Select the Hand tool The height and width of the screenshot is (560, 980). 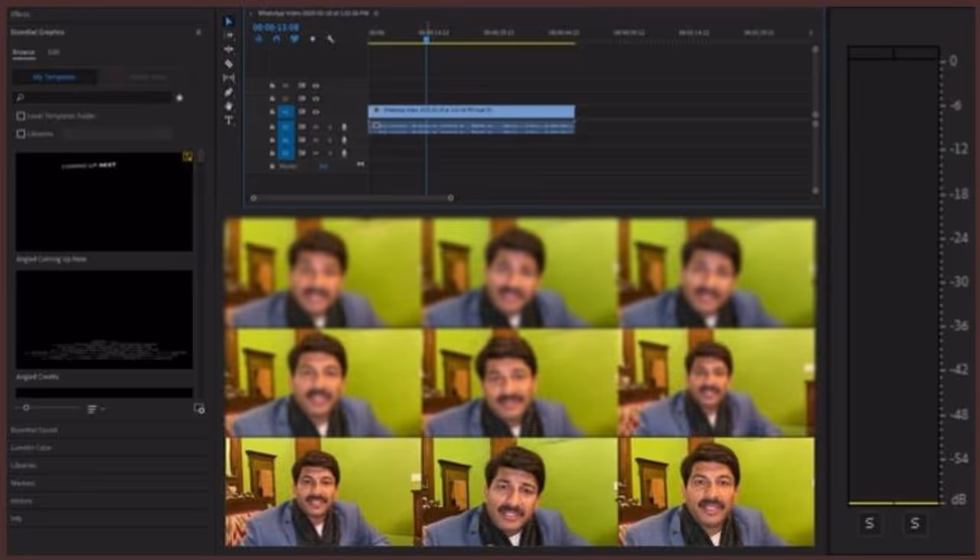tap(228, 106)
